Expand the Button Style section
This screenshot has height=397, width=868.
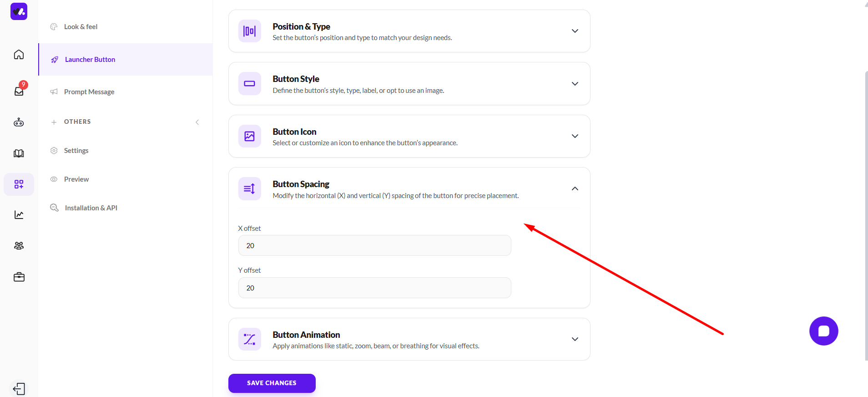click(575, 84)
